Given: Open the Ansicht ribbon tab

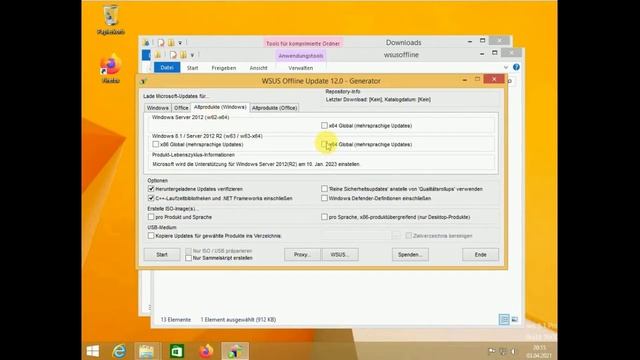Looking at the screenshot, I should [258, 68].
